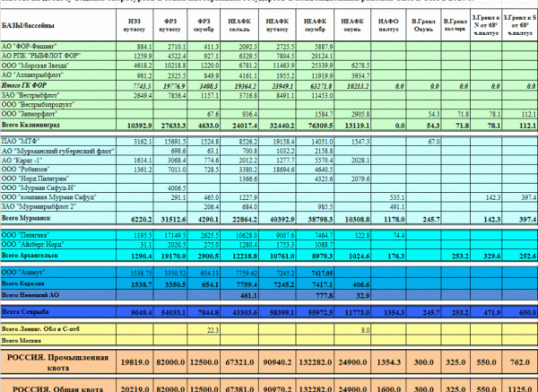Select cell with value 884.1
This screenshot has width=538, height=392.
point(134,47)
